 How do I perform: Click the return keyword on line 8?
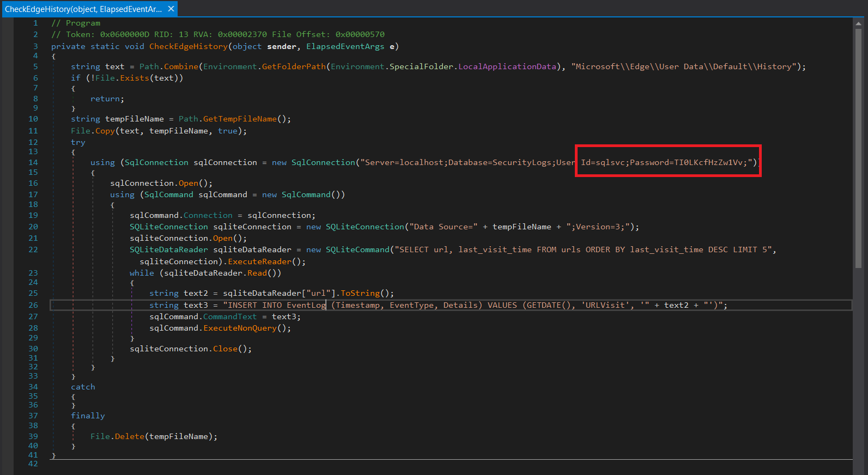[105, 99]
